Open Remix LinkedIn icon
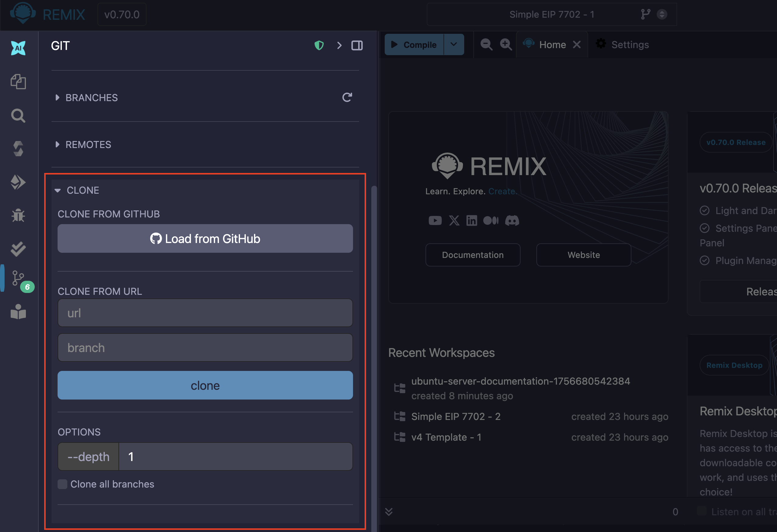The image size is (777, 532). 472,220
